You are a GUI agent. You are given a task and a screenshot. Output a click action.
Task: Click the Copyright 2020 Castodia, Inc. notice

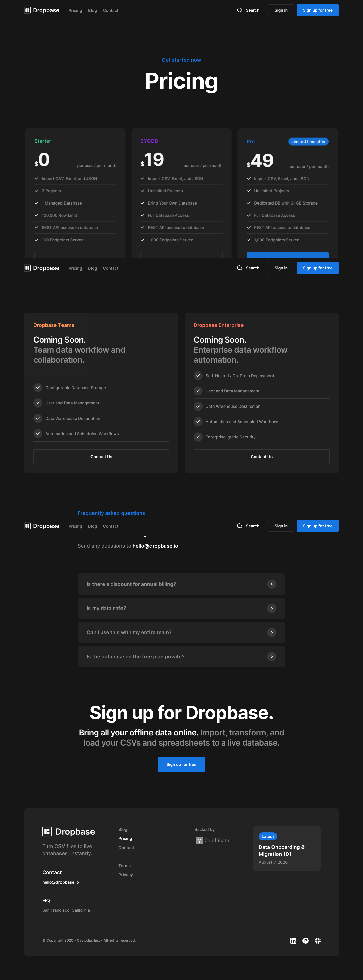tap(89, 940)
